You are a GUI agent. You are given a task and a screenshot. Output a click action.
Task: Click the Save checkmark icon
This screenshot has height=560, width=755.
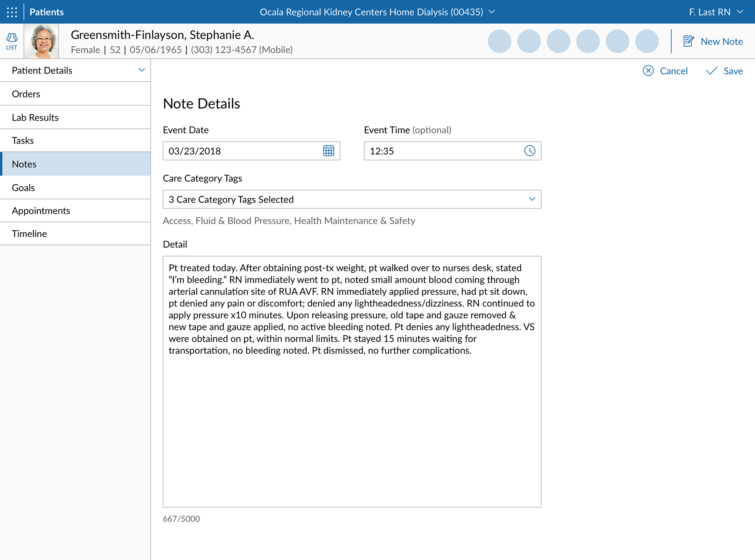coord(711,71)
